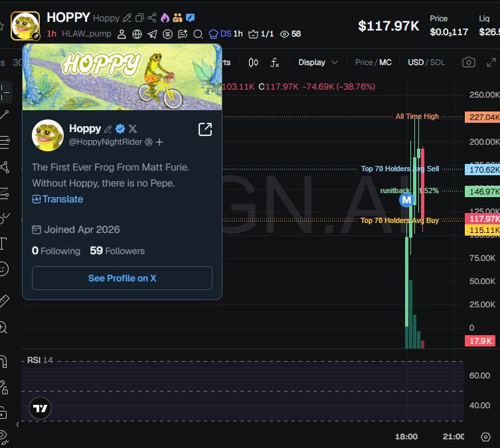Expand chart to fullscreen
The width and height of the screenshot is (500, 448).
pyautogui.click(x=491, y=62)
